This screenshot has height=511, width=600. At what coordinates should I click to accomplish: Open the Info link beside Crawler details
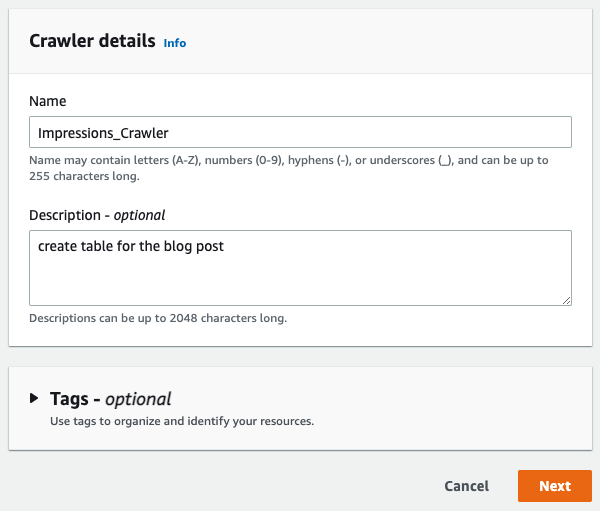coord(174,43)
